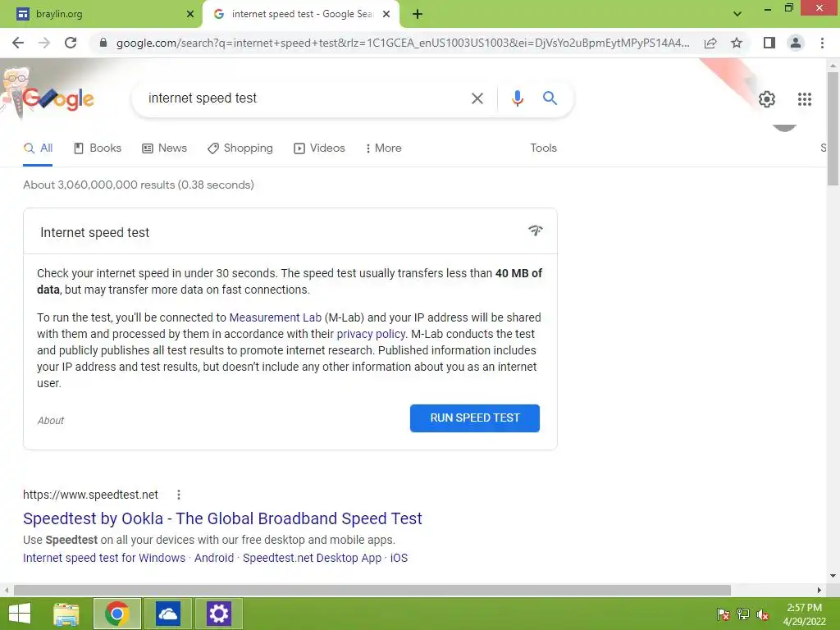The width and height of the screenshot is (840, 630).
Task: Reload the page with the refresh icon
Action: 71,43
